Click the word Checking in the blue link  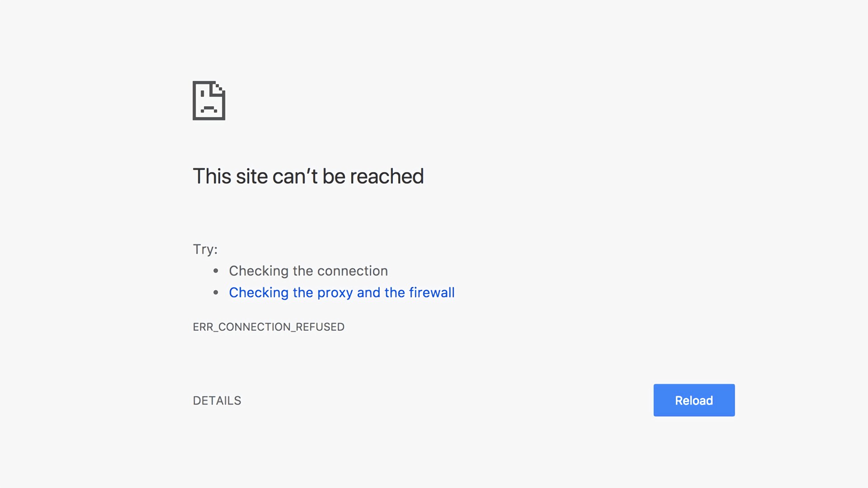coord(259,293)
